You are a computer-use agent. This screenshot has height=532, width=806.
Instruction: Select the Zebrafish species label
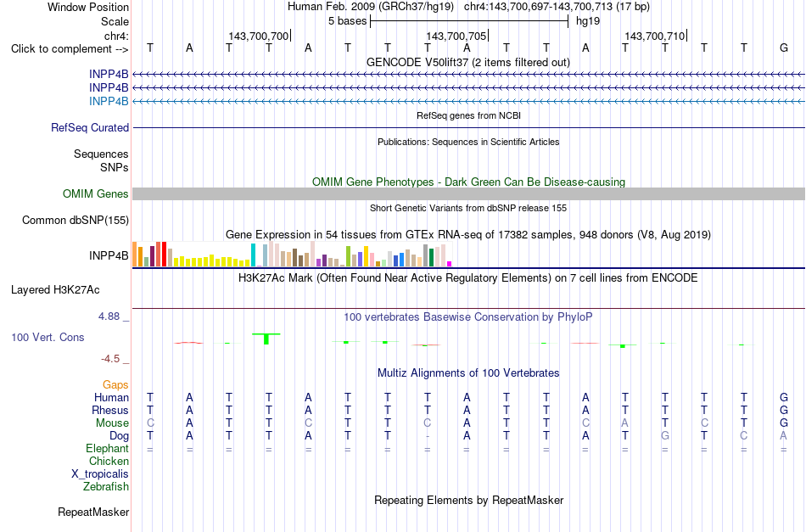click(x=106, y=487)
